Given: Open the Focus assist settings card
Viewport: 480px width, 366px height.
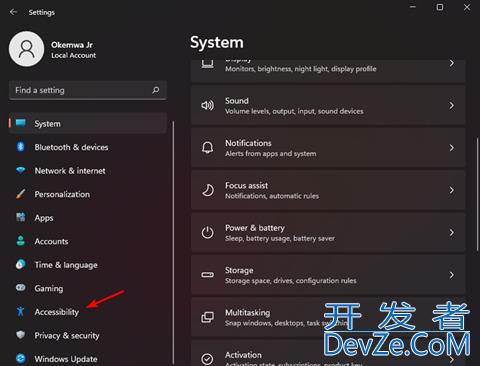Looking at the screenshot, I should (328, 190).
